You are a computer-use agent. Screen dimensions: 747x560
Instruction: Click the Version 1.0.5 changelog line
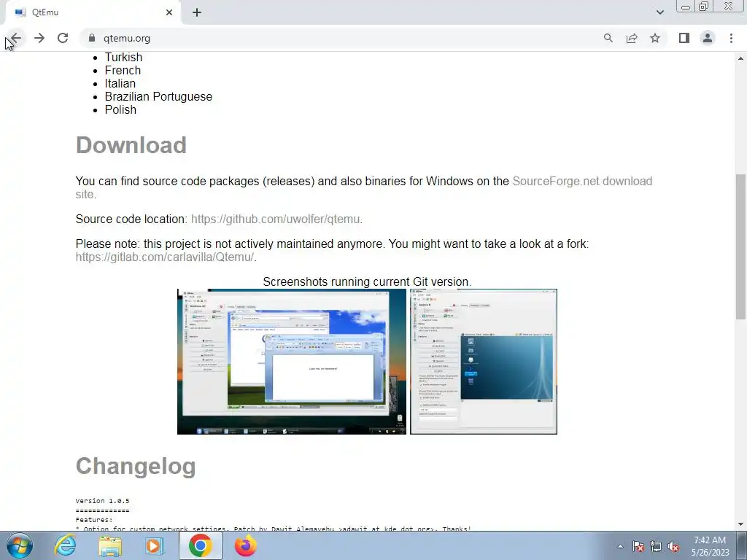[x=102, y=501]
